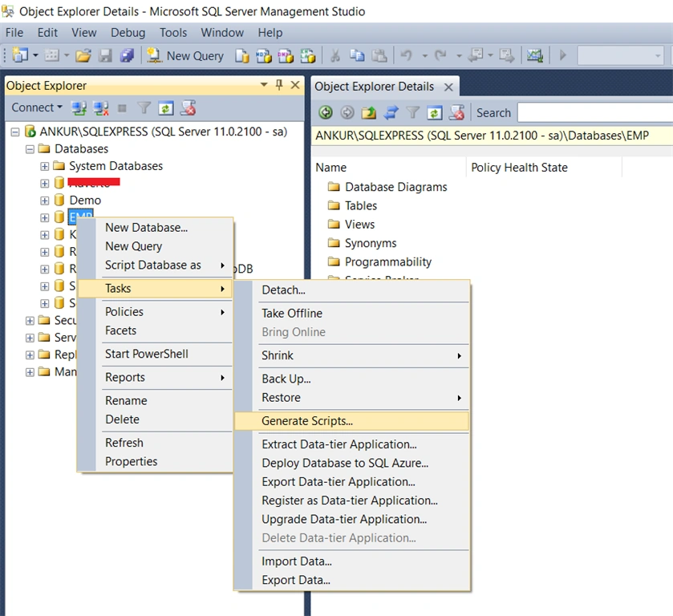Click the Disconnect icon in Object Explorer
The height and width of the screenshot is (616, 673).
(x=101, y=108)
